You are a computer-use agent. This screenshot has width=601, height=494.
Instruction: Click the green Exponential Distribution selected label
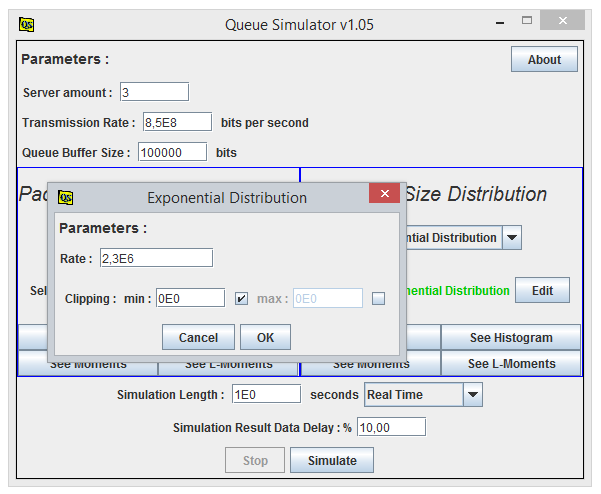pyautogui.click(x=458, y=291)
